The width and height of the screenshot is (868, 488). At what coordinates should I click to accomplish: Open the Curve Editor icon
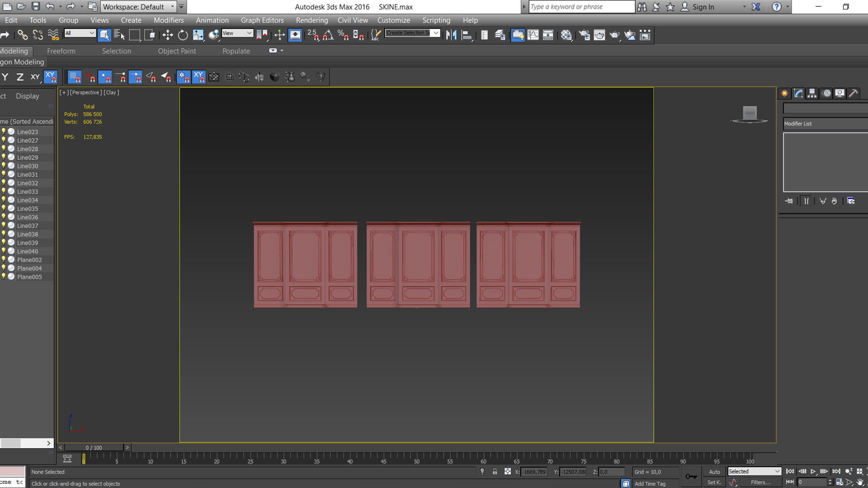[x=533, y=35]
